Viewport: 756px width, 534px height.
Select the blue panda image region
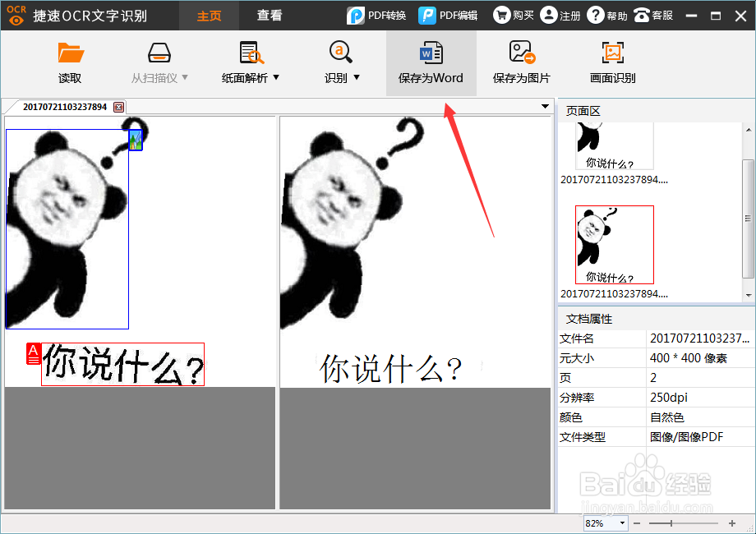tap(67, 229)
